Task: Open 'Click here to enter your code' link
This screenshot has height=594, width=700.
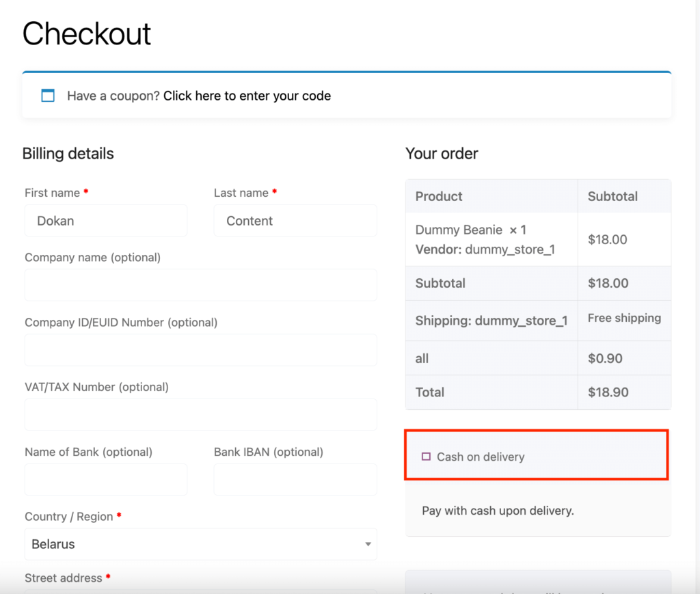Action: 247,96
